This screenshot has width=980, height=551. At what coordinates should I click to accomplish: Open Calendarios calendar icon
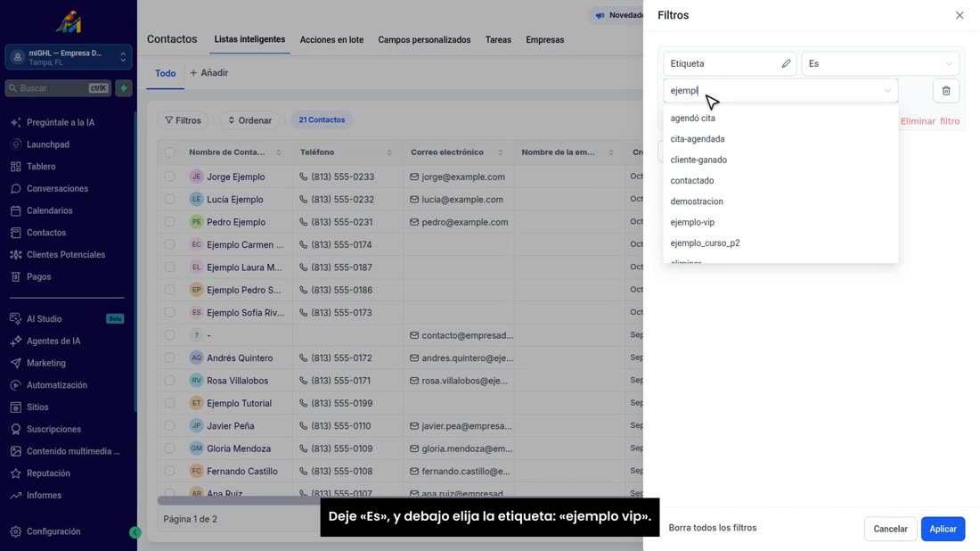[16, 210]
